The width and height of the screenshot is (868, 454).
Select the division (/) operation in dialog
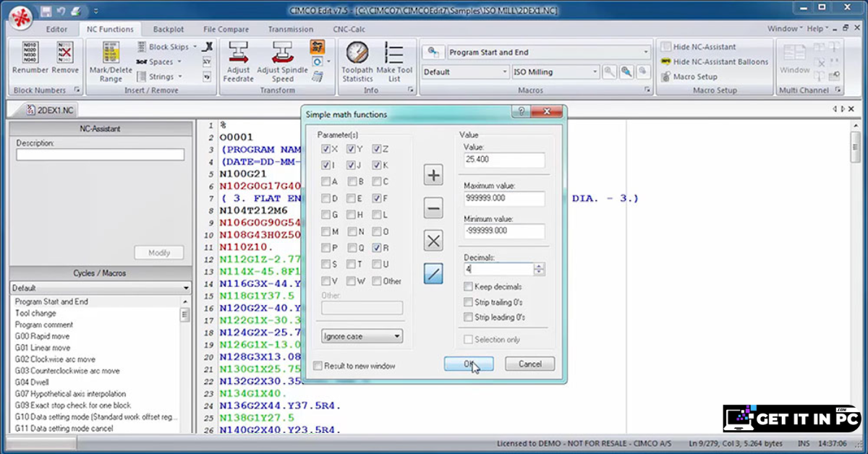click(x=433, y=275)
